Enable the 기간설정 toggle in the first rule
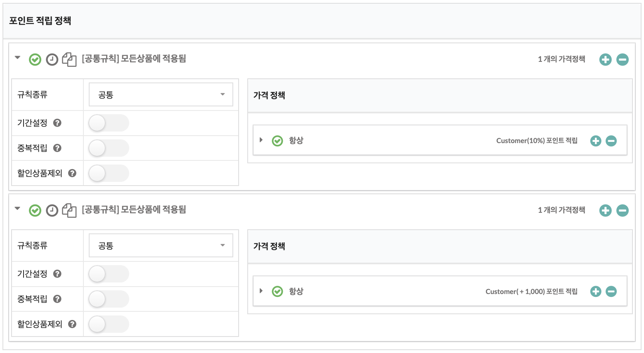Viewport: 644px width, 353px height. tap(109, 123)
